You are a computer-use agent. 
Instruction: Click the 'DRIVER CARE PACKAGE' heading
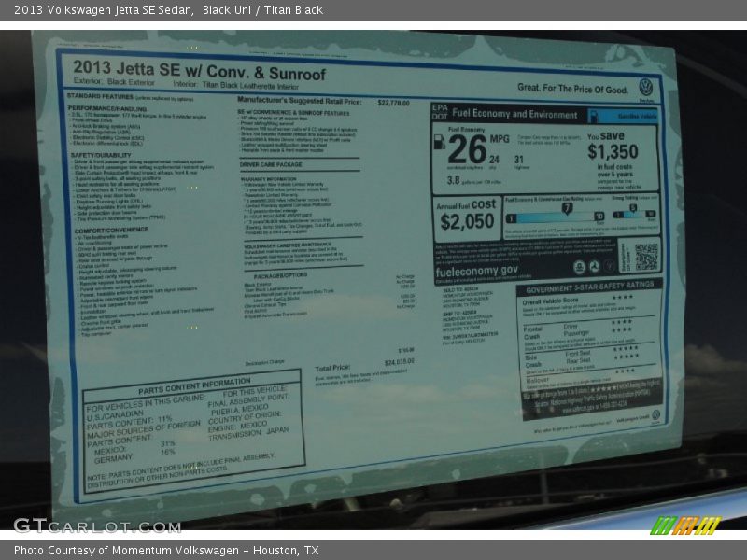coord(271,165)
